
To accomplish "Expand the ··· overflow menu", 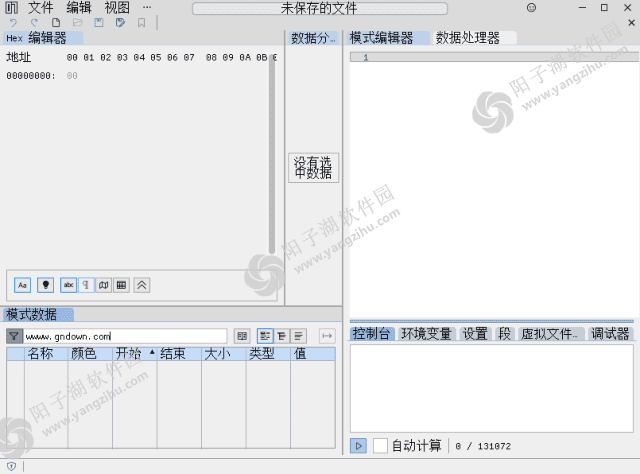I will [147, 7].
